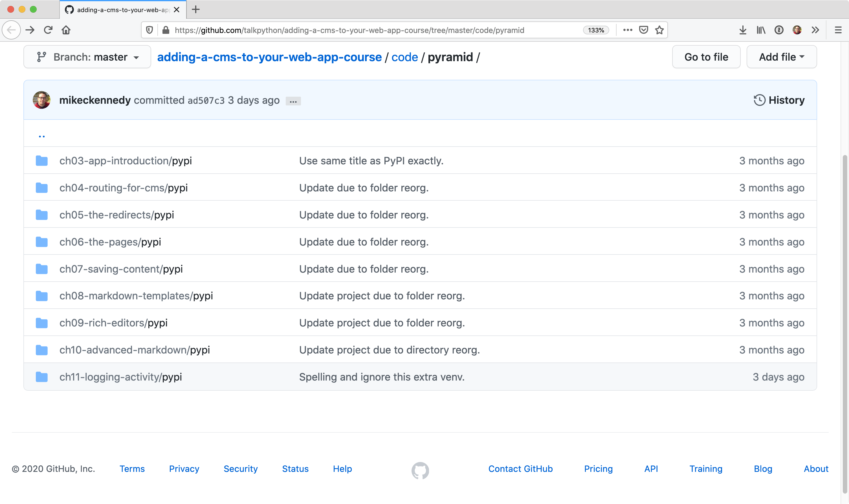Click the ch11-logging-activity folder icon
Screen dimensions: 849x504
point(41,377)
